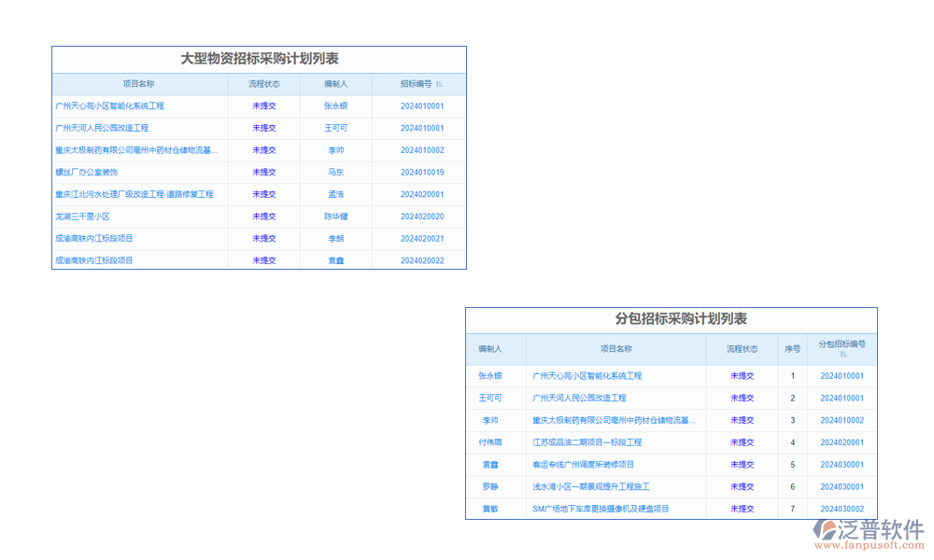Select tender number 2024020022
This screenshot has height=560, width=934.
(422, 260)
